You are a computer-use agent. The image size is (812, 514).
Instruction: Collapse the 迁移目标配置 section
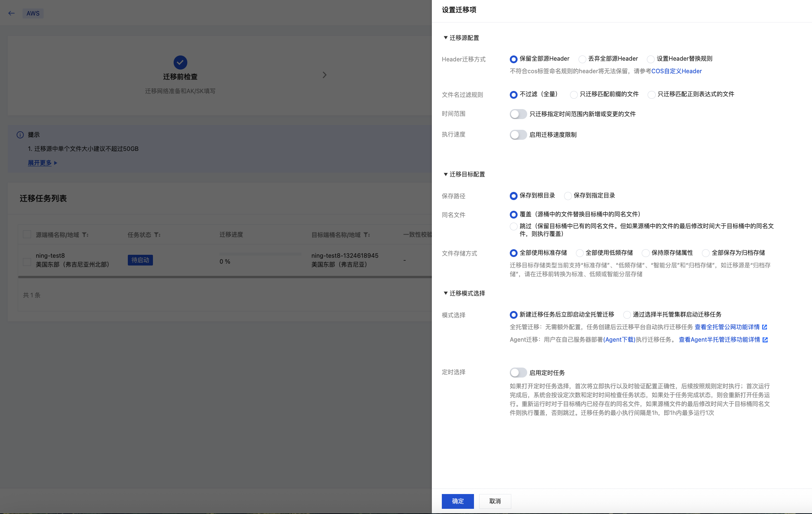(x=446, y=174)
